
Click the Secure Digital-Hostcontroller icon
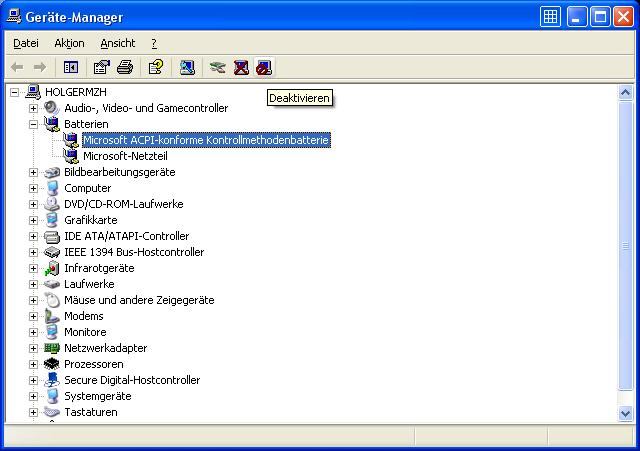coord(51,380)
